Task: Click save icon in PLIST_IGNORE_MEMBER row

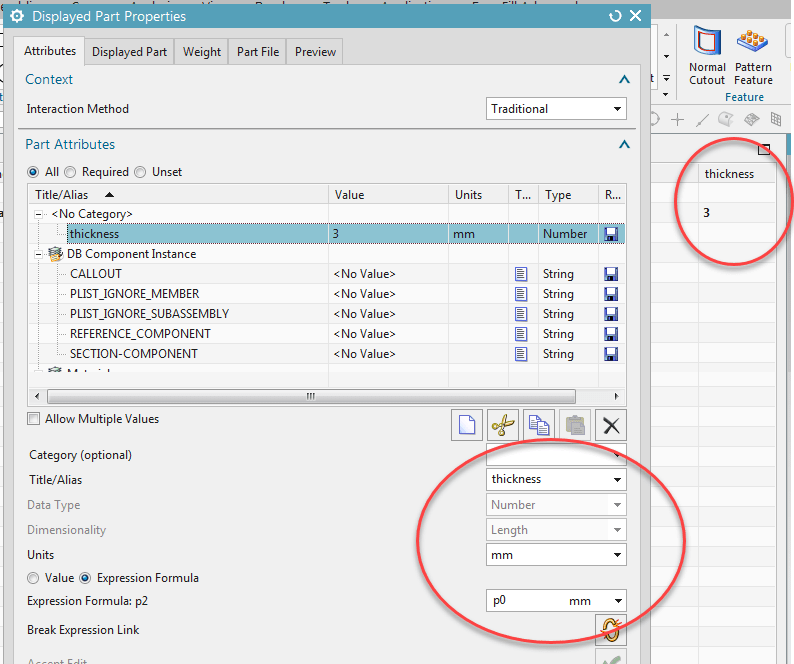Action: tap(611, 294)
